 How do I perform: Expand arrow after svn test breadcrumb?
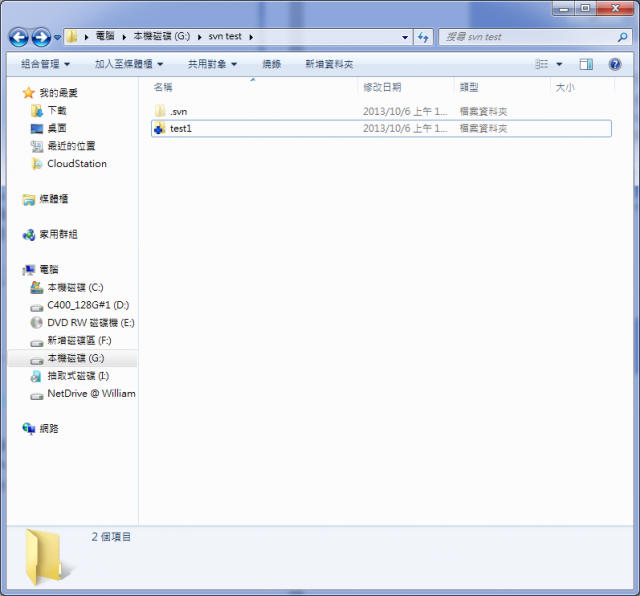point(251,37)
